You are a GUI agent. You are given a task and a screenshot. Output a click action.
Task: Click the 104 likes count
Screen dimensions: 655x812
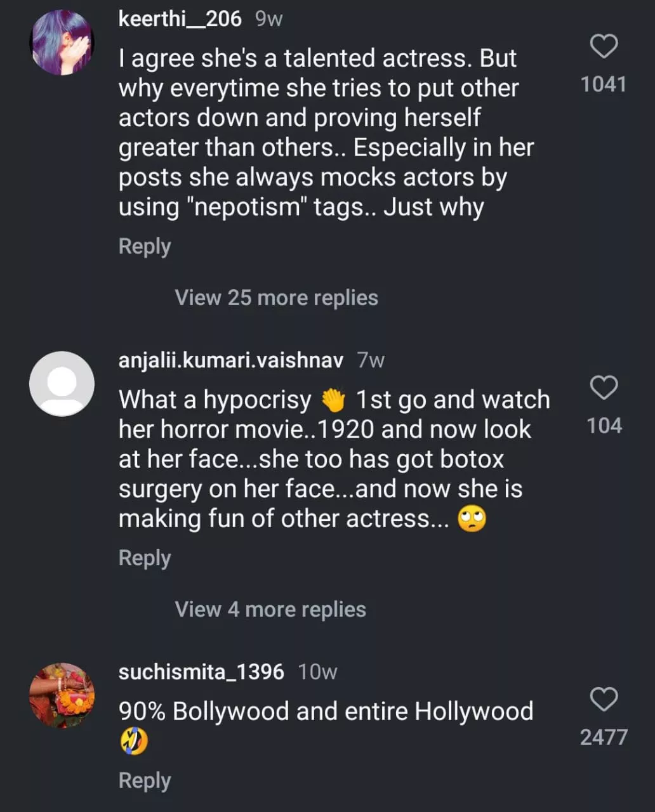(x=604, y=426)
